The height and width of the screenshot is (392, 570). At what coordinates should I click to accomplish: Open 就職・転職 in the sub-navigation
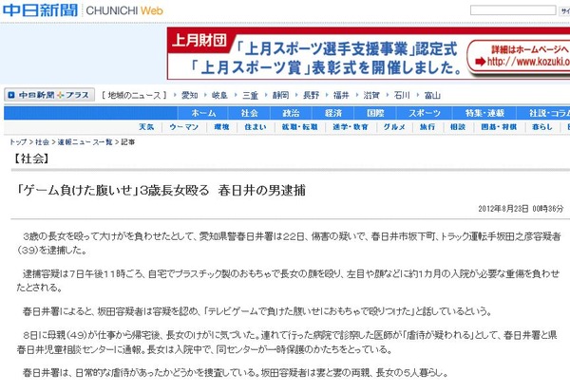(300, 127)
